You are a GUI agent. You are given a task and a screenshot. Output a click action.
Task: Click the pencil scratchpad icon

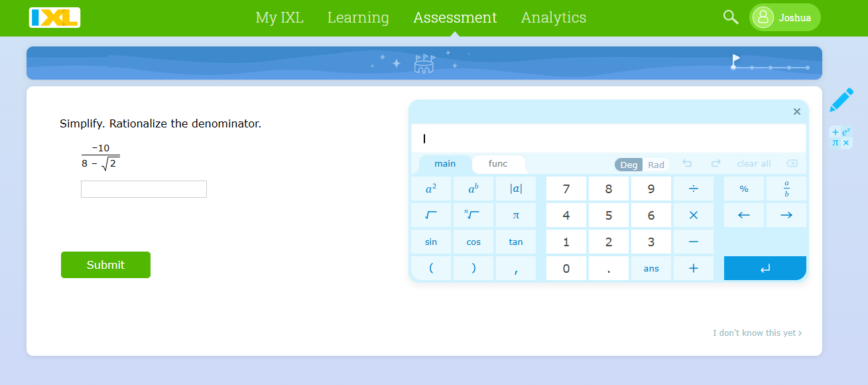tap(840, 98)
